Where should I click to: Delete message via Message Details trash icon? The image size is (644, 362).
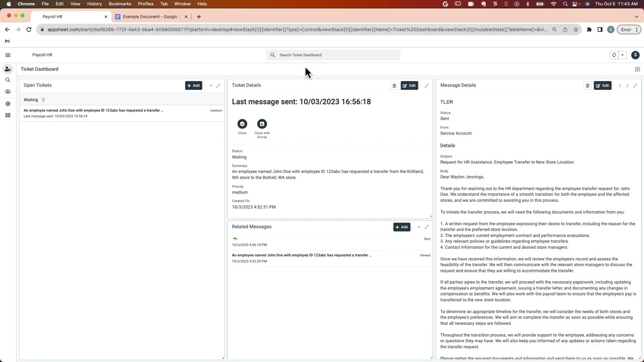point(587,85)
